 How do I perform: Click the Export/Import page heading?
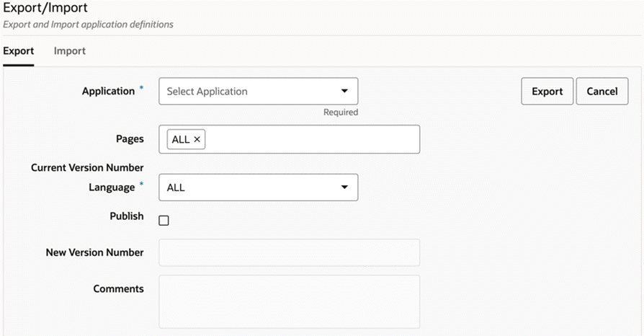(45, 9)
